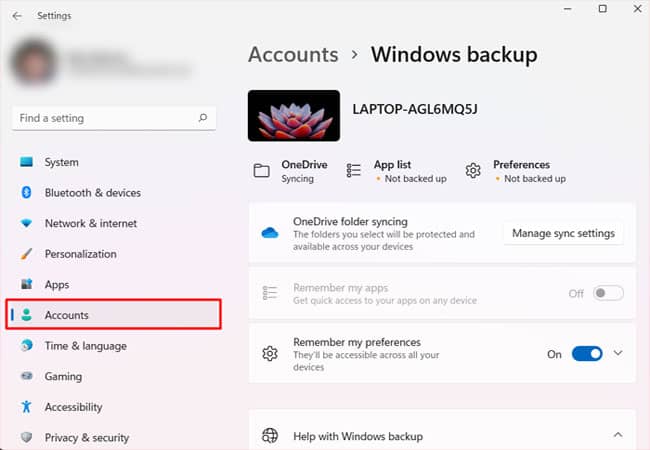This screenshot has width=650, height=450.
Task: Click the search magnifier icon
Action: pyautogui.click(x=203, y=118)
